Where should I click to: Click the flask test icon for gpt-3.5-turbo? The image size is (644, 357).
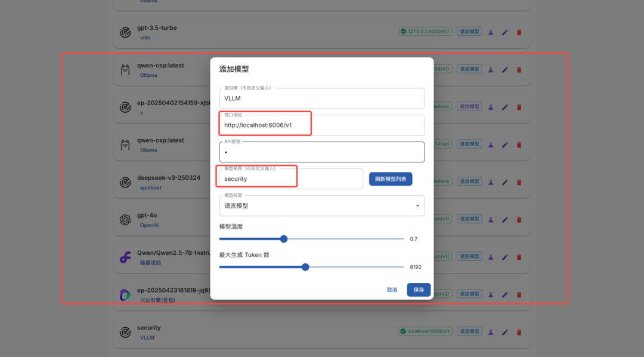tap(490, 32)
